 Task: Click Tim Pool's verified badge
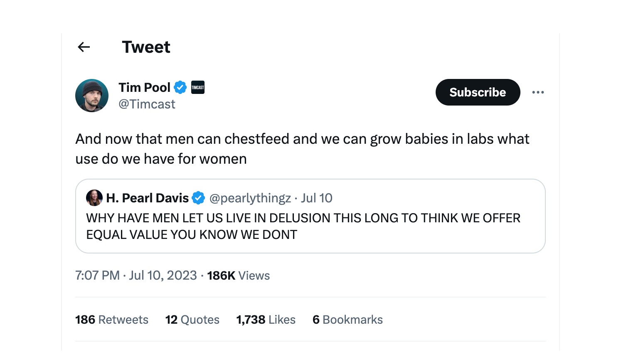(x=180, y=87)
